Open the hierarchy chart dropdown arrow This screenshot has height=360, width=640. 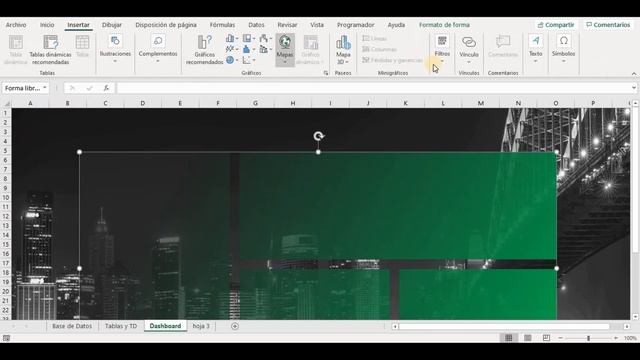[253, 39]
